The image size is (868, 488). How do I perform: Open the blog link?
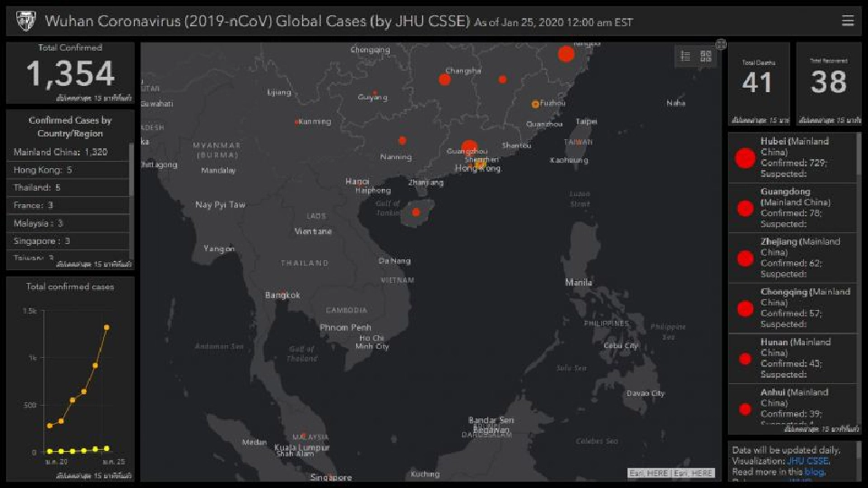(816, 472)
